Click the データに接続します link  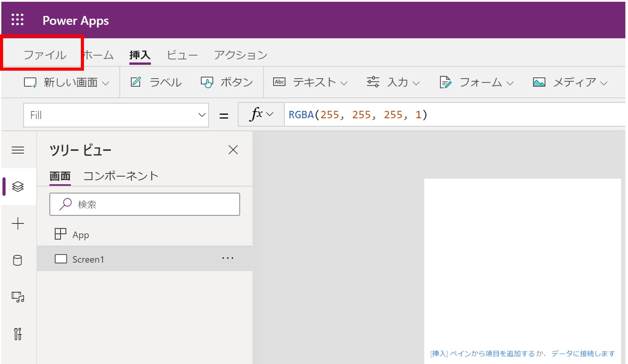tap(581, 353)
